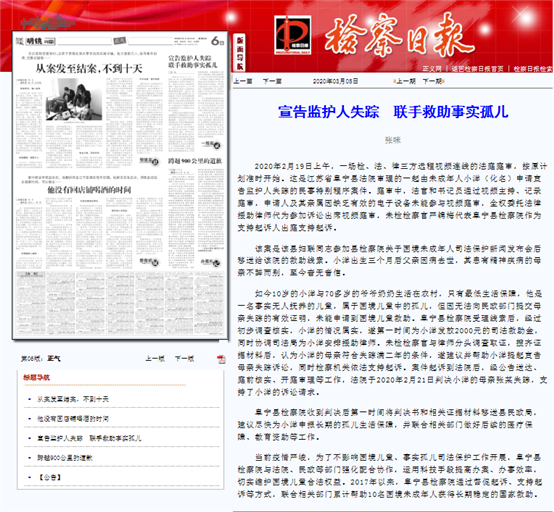Click the newspaper page photo of two people
The height and width of the screenshot is (512, 554).
[74, 99]
